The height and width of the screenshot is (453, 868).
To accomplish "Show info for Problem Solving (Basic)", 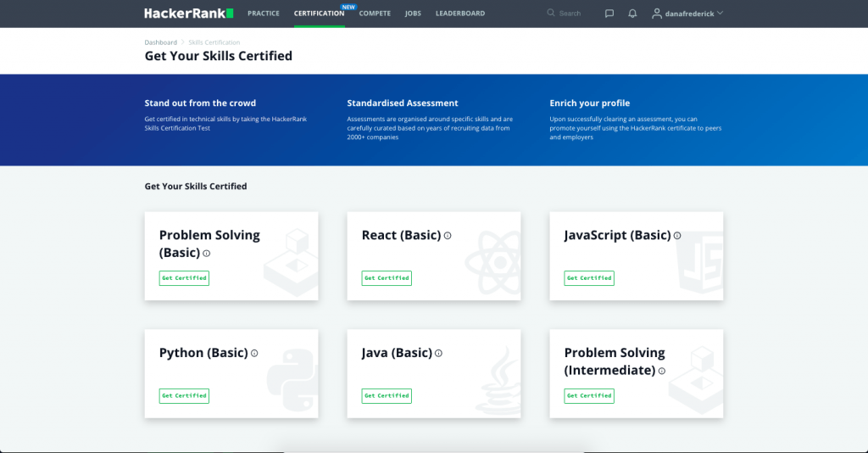I will click(x=207, y=254).
